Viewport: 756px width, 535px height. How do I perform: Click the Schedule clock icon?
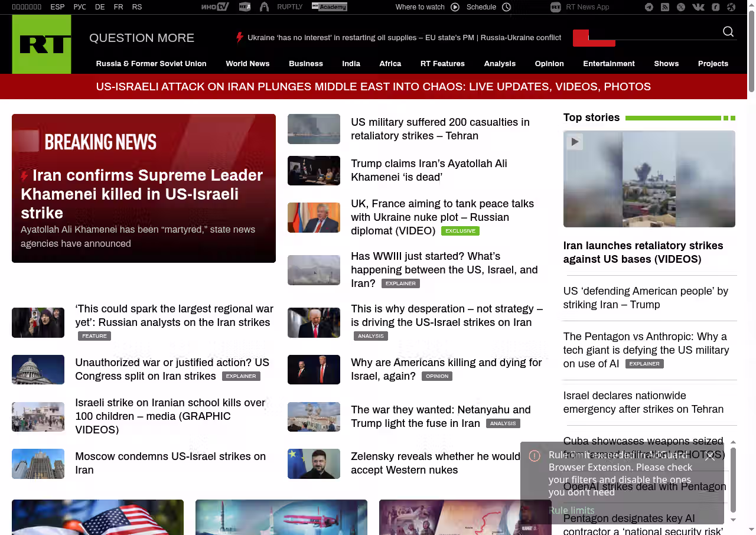click(x=506, y=7)
